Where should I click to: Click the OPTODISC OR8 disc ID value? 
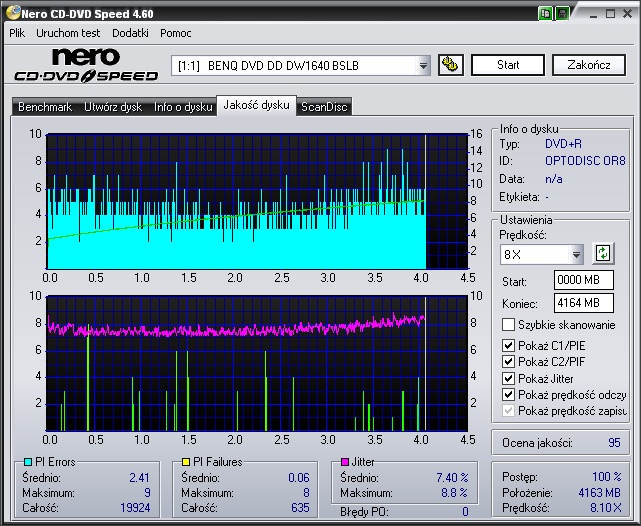coord(585,161)
